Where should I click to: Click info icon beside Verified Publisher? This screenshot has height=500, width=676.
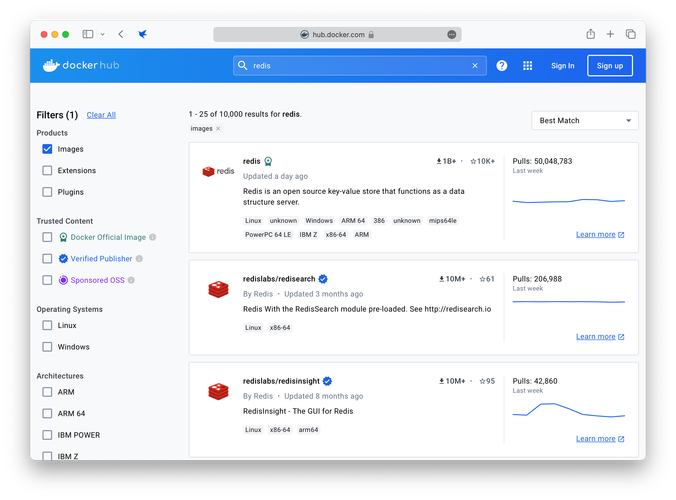tap(139, 259)
